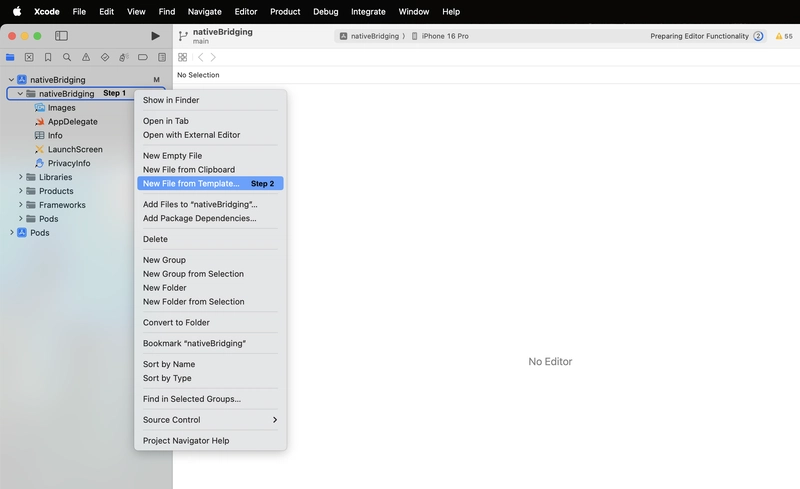Expand the Products group
The image size is (800, 489).
[x=20, y=190]
